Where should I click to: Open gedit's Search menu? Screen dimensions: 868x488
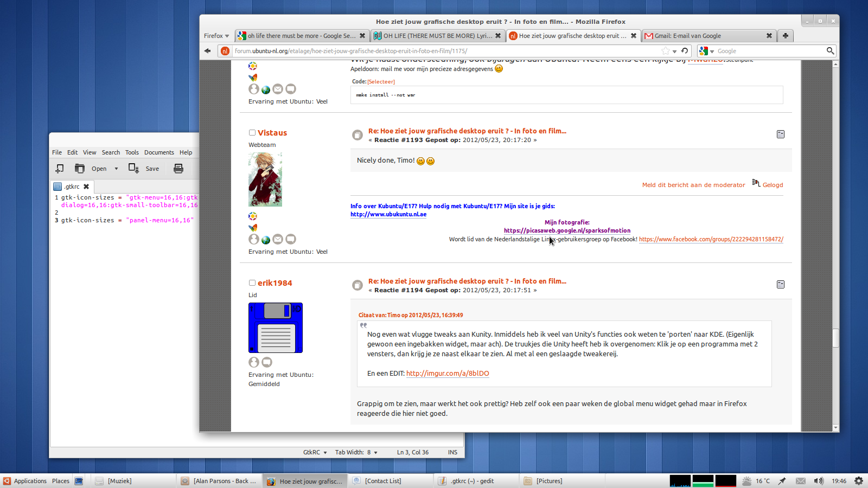pos(111,152)
